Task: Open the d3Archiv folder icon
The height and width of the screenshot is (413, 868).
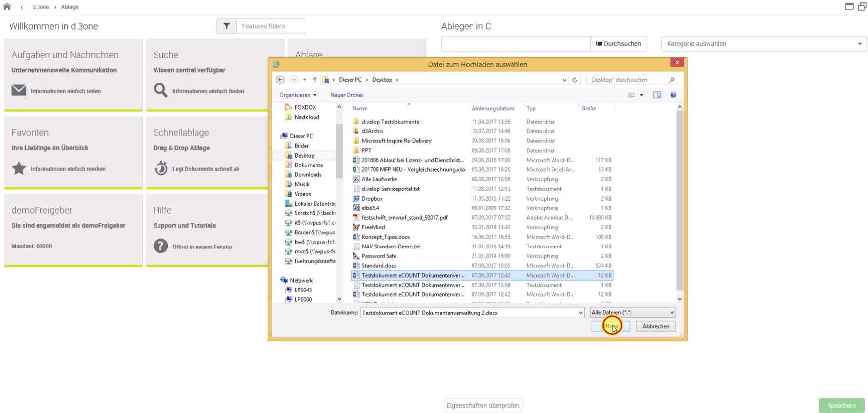Action: click(356, 131)
